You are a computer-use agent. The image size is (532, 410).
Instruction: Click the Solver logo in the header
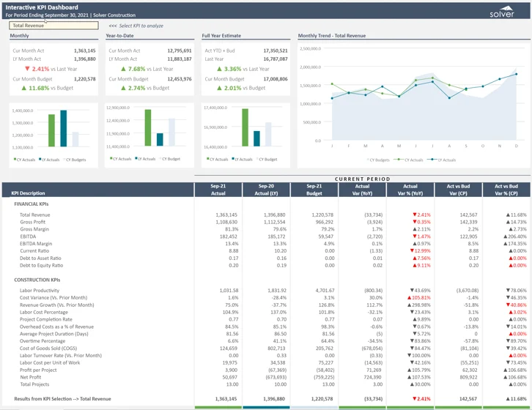[x=502, y=12]
